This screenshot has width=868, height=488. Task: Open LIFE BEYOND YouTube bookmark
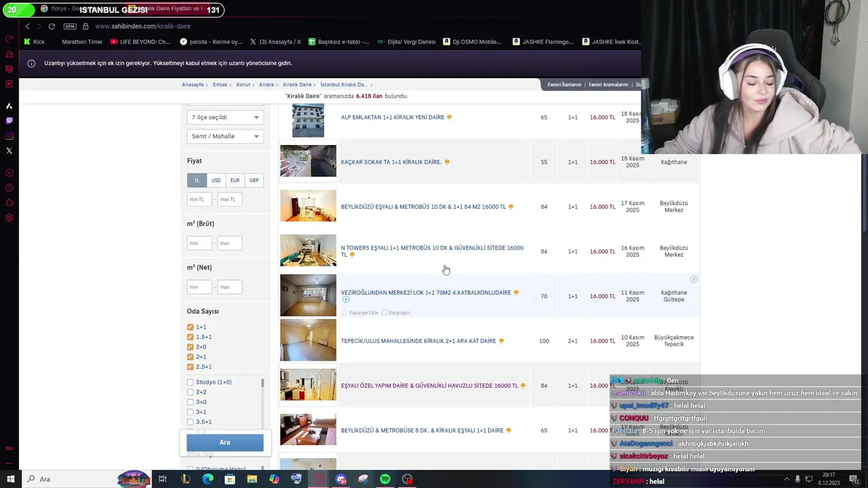pyautogui.click(x=140, y=41)
